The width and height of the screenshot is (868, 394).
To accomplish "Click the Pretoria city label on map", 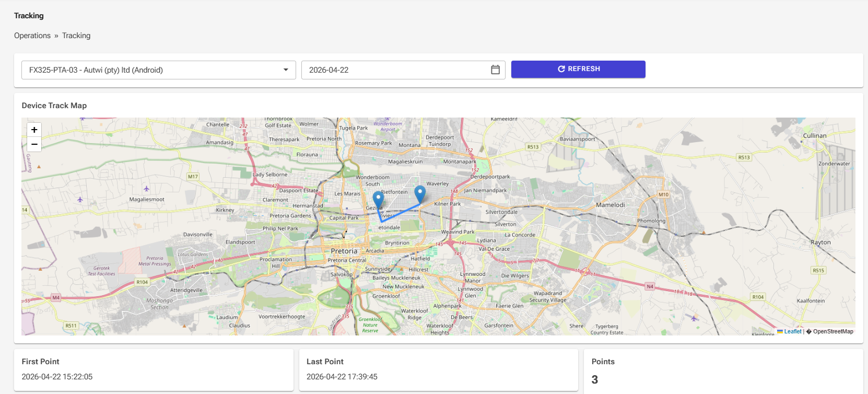I will point(344,251).
